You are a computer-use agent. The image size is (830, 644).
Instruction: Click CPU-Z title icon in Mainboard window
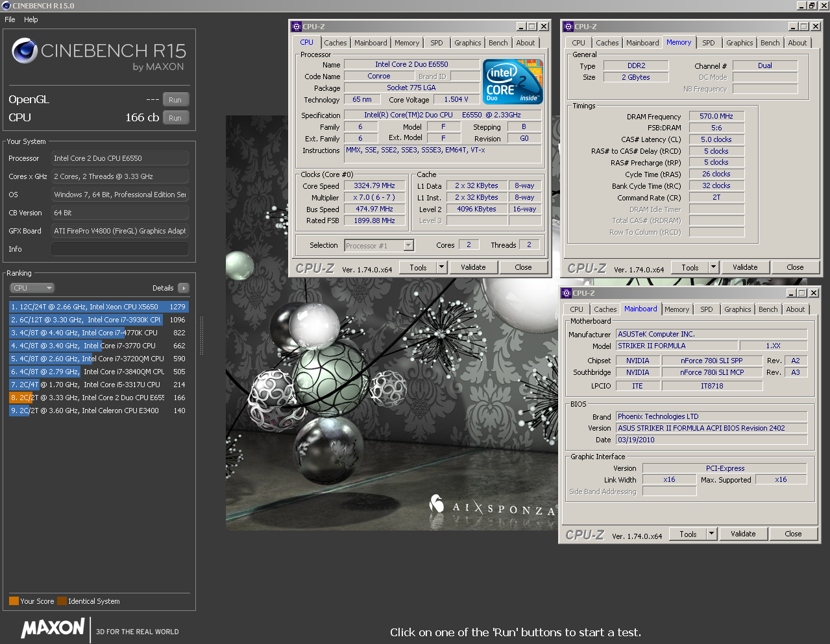(566, 293)
